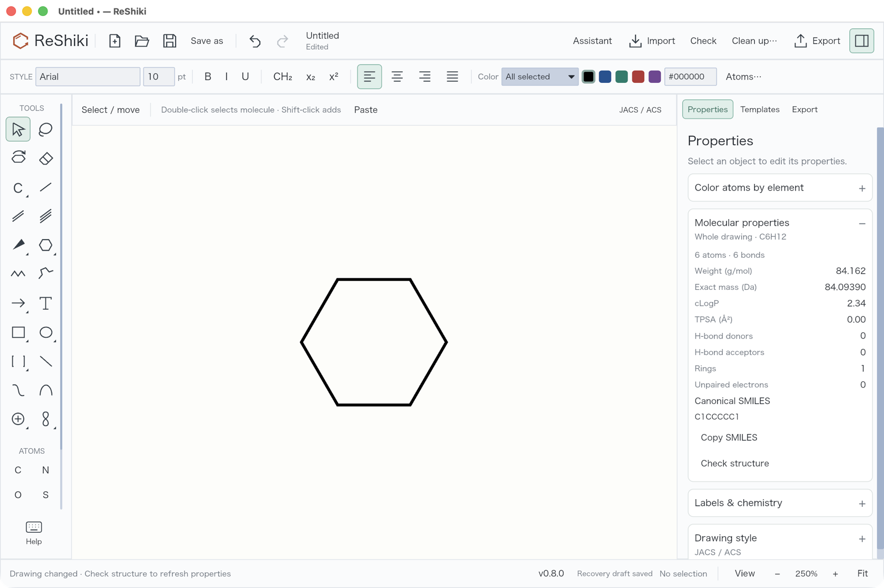
Task: Select the double bond tool
Action: pos(18,216)
